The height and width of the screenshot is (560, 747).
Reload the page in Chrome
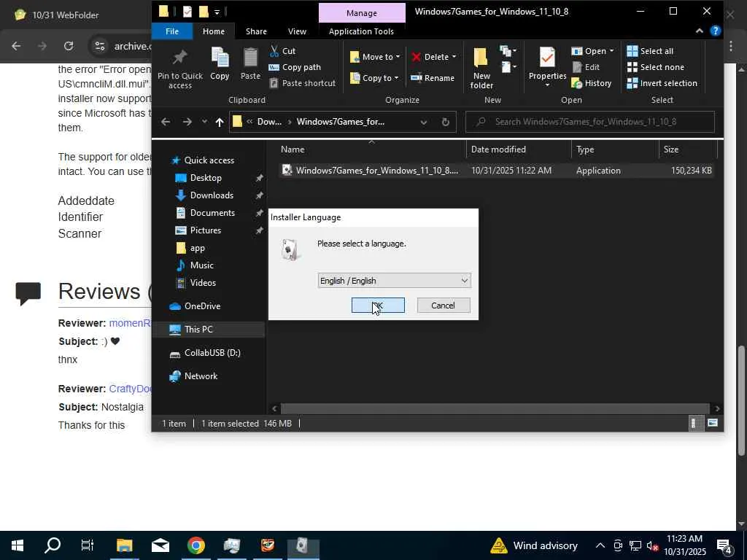point(69,46)
